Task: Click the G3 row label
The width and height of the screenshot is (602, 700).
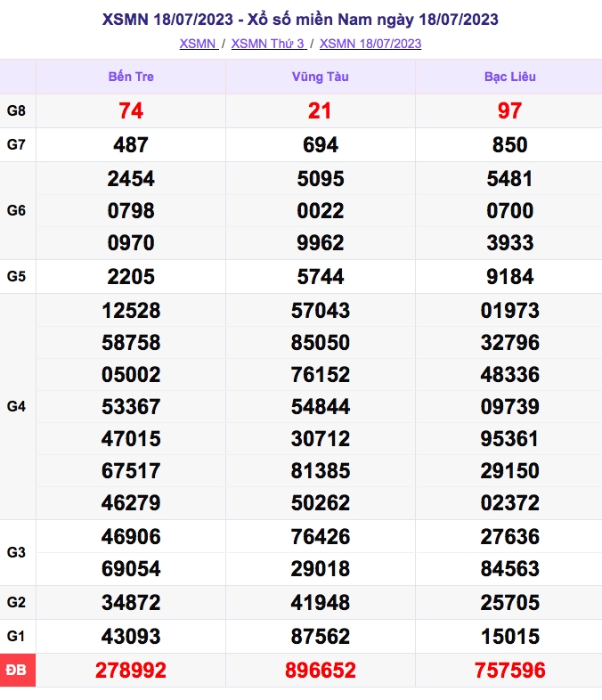Action: tap(16, 553)
